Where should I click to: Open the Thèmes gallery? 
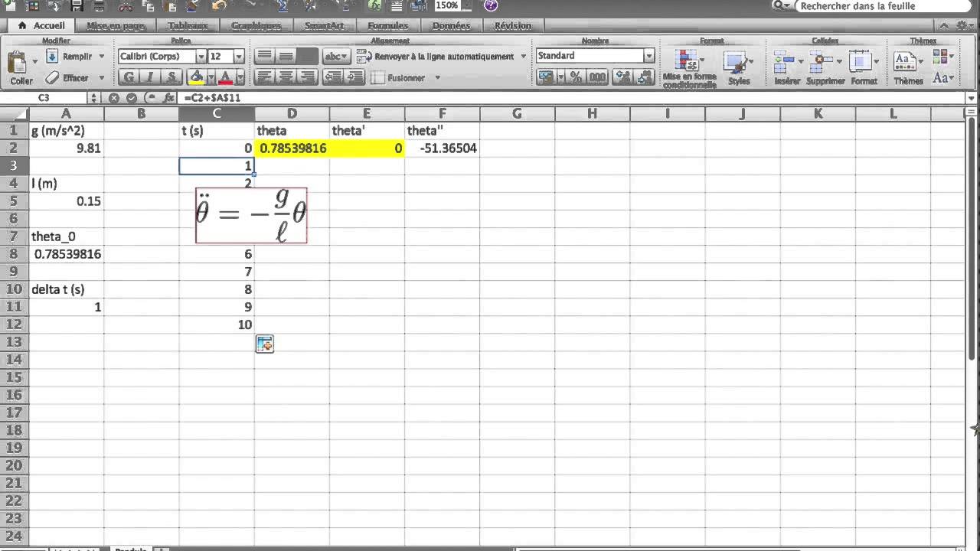point(908,67)
